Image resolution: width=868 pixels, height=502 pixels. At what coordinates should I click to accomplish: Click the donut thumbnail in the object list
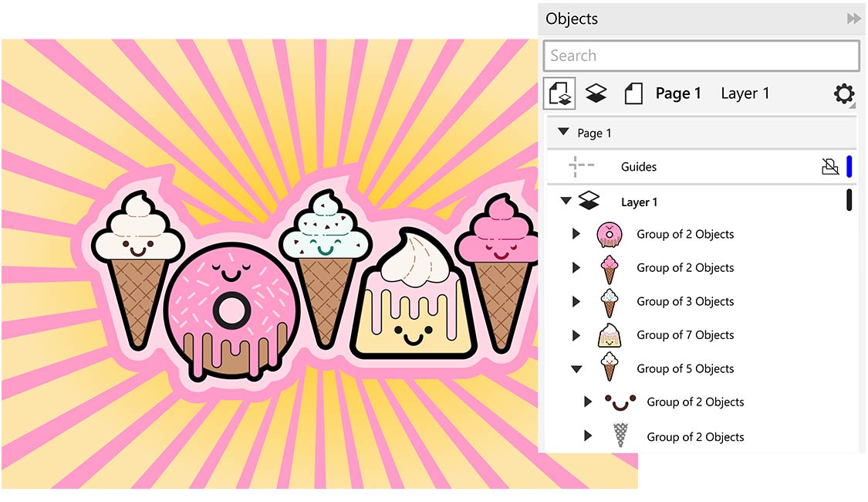coord(610,233)
